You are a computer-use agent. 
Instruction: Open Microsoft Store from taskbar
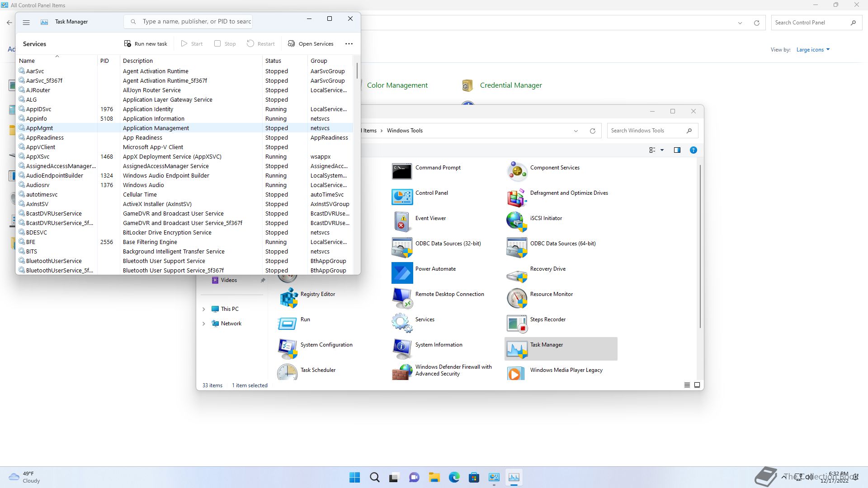[x=474, y=477]
